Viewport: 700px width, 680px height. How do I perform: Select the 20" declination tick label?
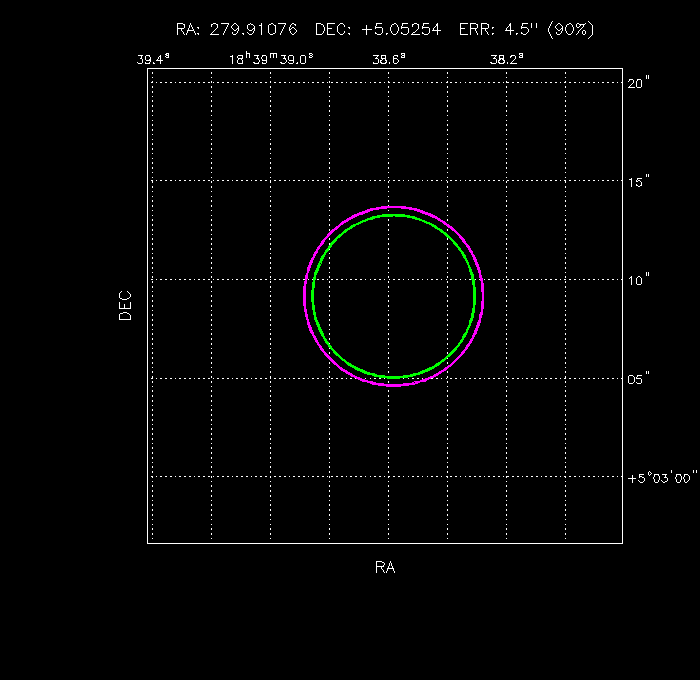coord(640,83)
